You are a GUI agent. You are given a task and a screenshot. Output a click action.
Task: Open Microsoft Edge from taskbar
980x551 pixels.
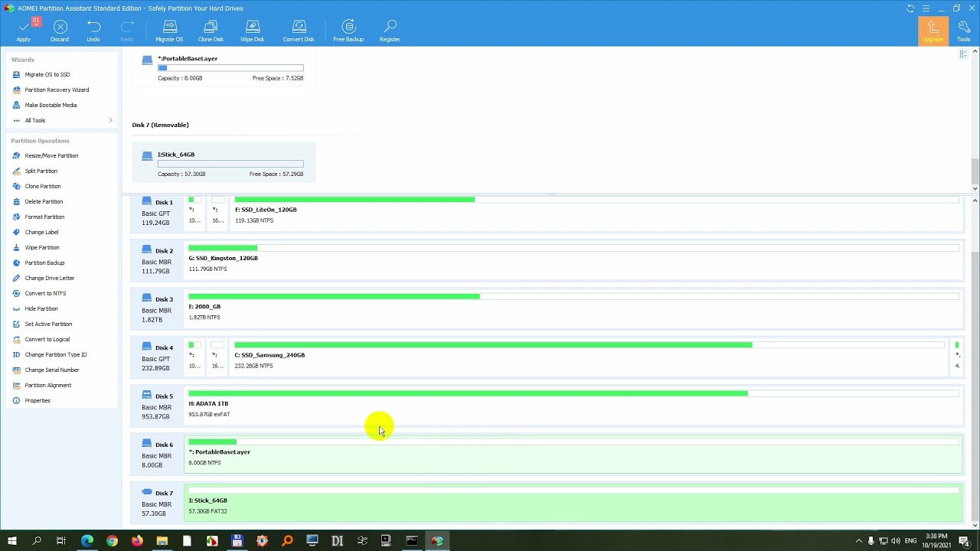point(87,541)
